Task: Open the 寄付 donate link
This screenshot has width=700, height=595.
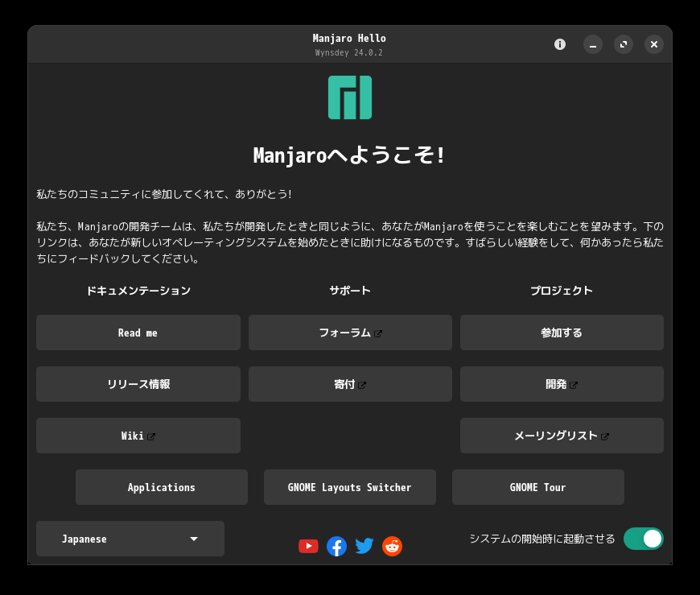Action: point(351,384)
